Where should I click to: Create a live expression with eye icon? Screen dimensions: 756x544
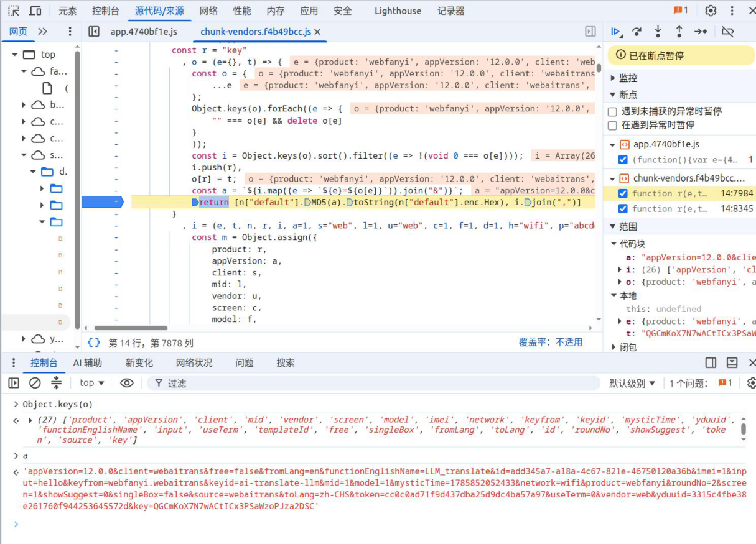click(127, 383)
